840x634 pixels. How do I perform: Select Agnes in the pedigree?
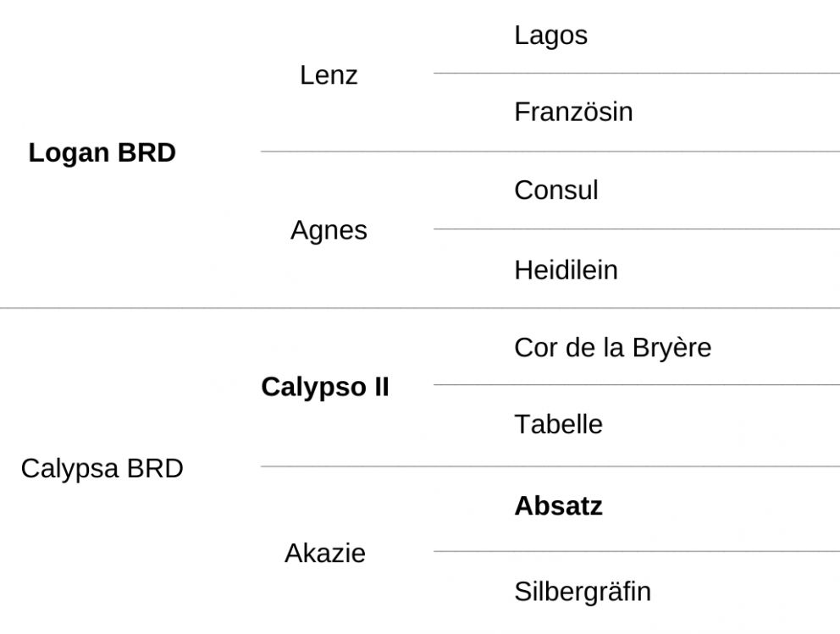pos(329,231)
